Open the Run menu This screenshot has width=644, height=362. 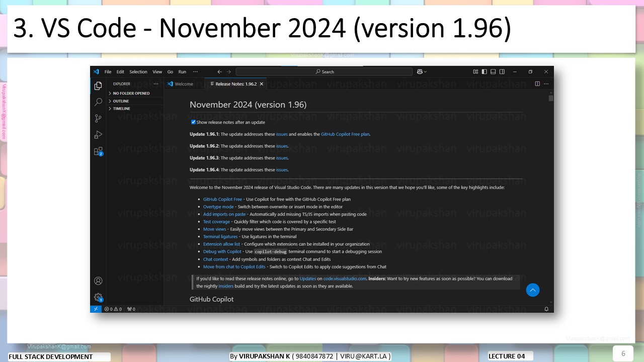tap(182, 72)
